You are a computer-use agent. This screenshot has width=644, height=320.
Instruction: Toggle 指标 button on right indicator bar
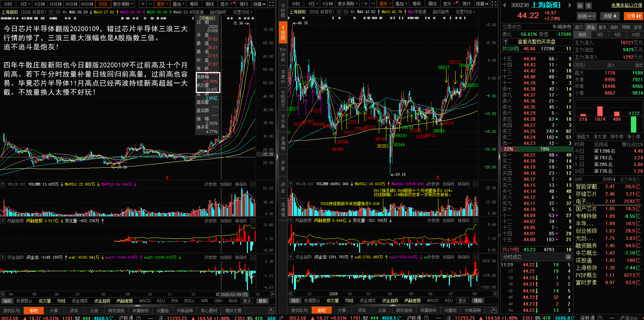click(295, 301)
